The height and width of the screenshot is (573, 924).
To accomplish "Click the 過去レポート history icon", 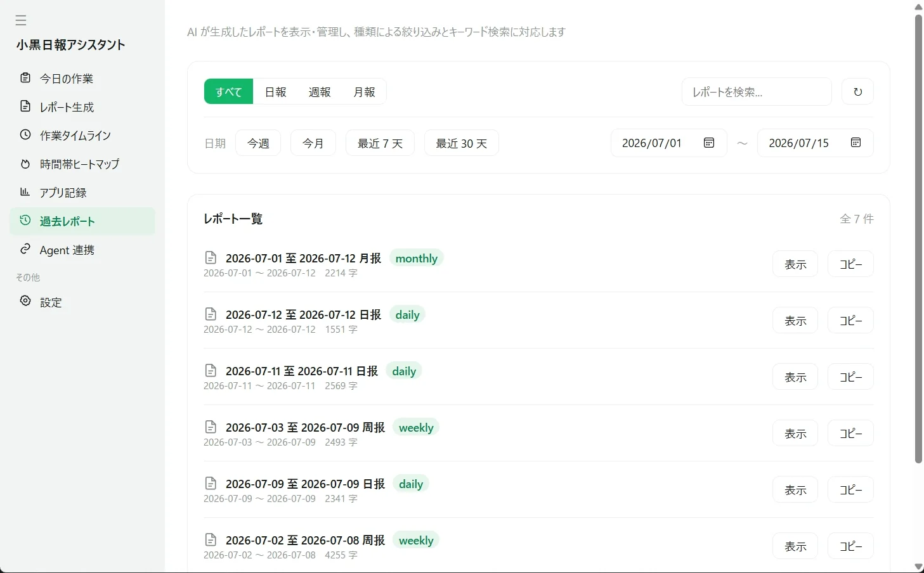I will coord(25,221).
